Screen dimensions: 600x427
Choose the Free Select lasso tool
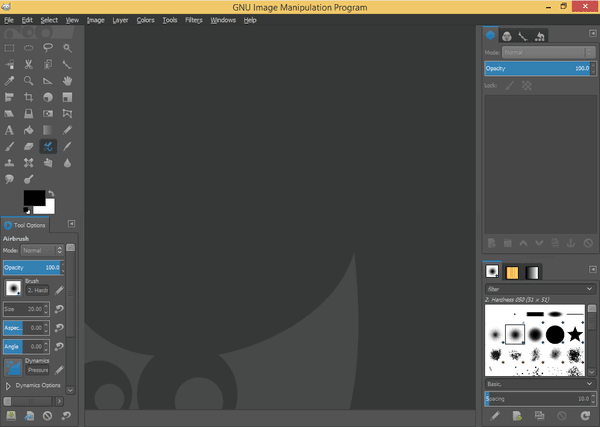coord(48,48)
